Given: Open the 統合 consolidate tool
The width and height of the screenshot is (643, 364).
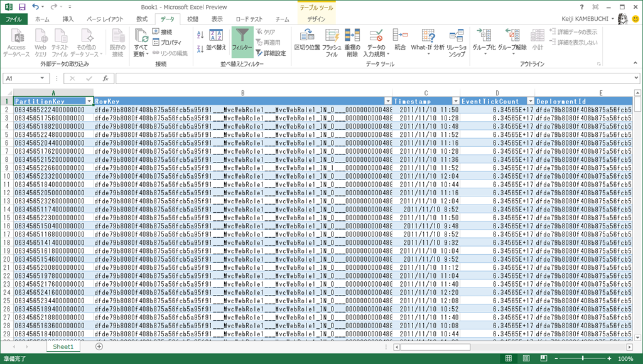Looking at the screenshot, I should click(400, 40).
